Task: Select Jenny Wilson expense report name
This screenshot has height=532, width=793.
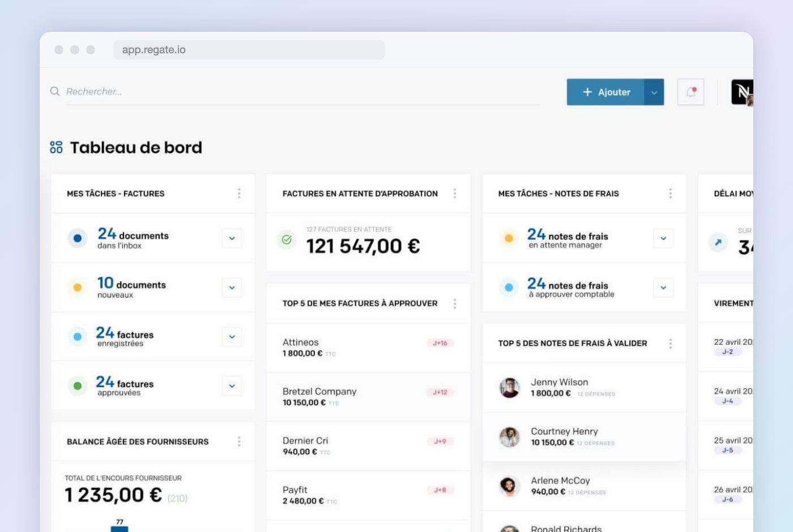Action: pyautogui.click(x=559, y=382)
